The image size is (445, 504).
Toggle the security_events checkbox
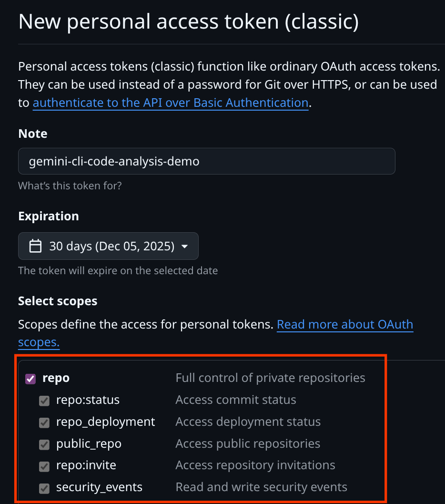point(44,488)
